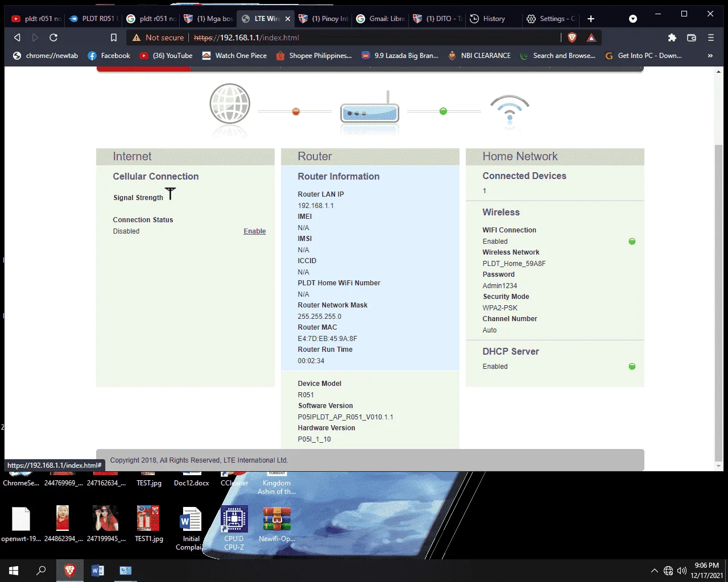Open Brave wallet icon
The image size is (728, 582).
coord(692,38)
